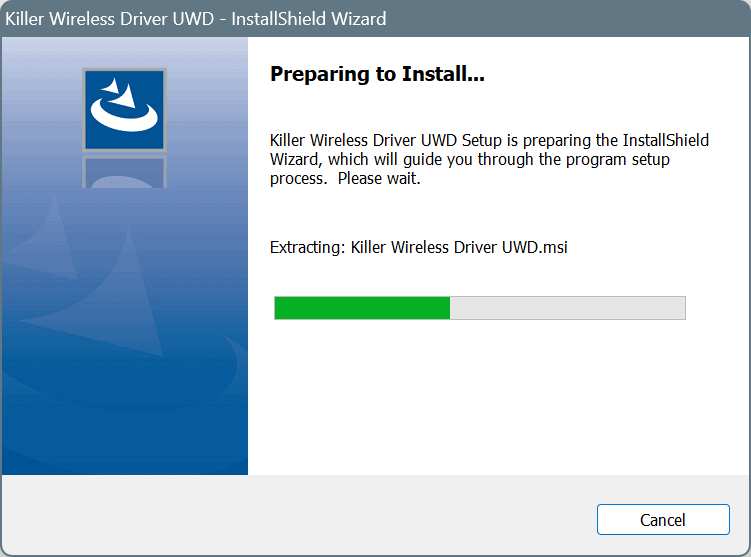751x557 pixels.
Task: Click the green extraction progress bar
Action: click(x=480, y=307)
